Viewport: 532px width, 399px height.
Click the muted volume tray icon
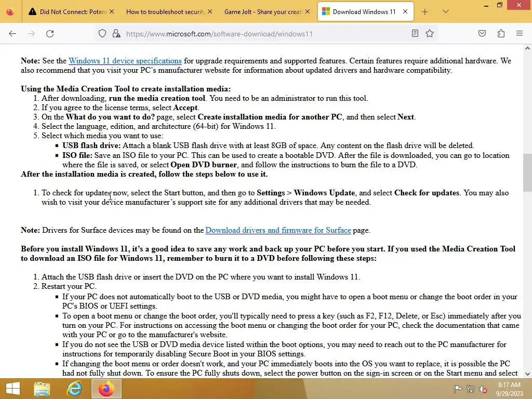click(x=483, y=389)
